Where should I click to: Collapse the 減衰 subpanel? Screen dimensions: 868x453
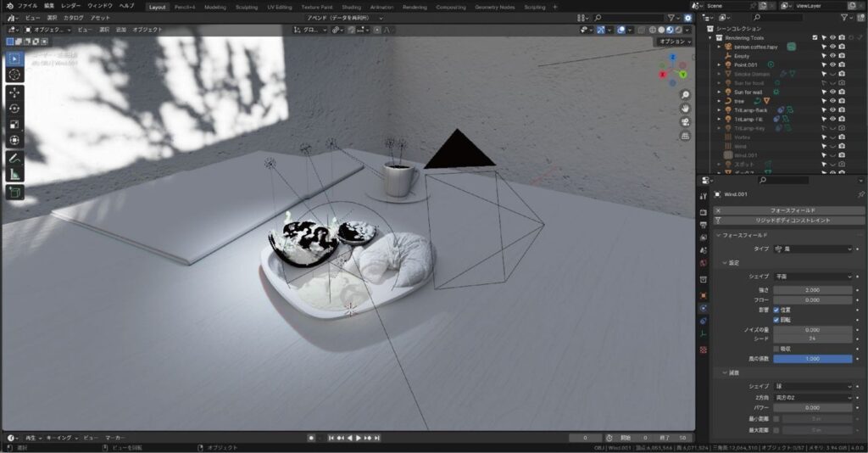point(725,372)
